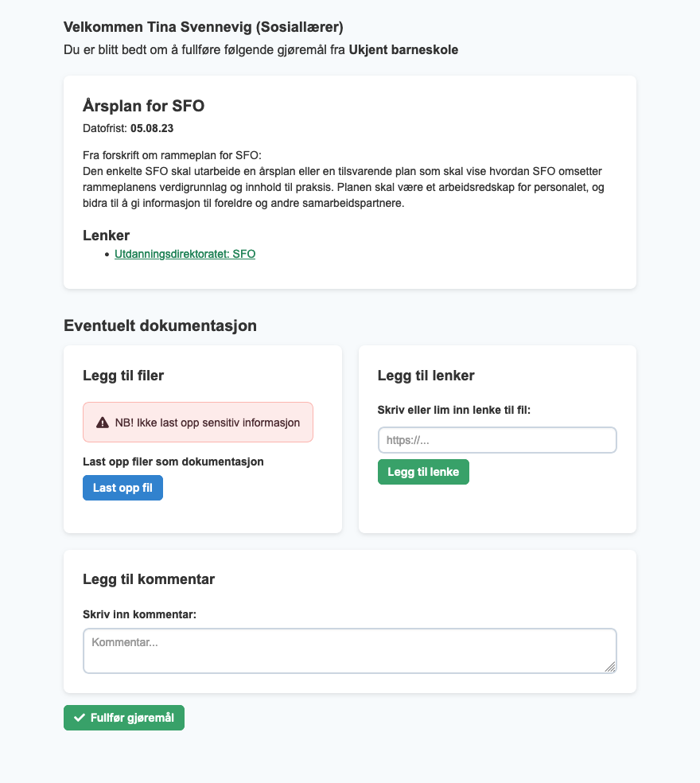Click the Last opp fil button

pos(122,488)
